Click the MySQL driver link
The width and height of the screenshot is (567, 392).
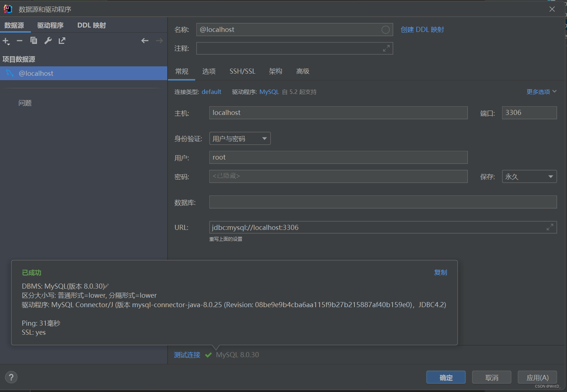coord(269,92)
